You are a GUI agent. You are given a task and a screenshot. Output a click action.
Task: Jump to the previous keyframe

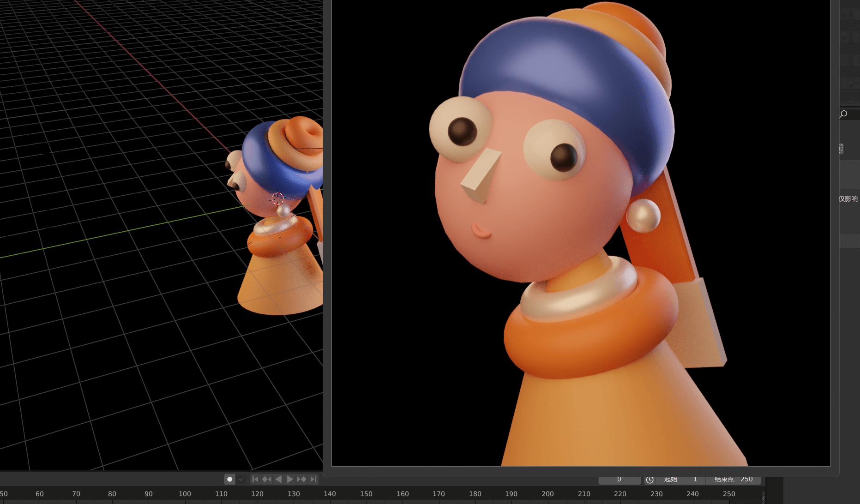(267, 479)
